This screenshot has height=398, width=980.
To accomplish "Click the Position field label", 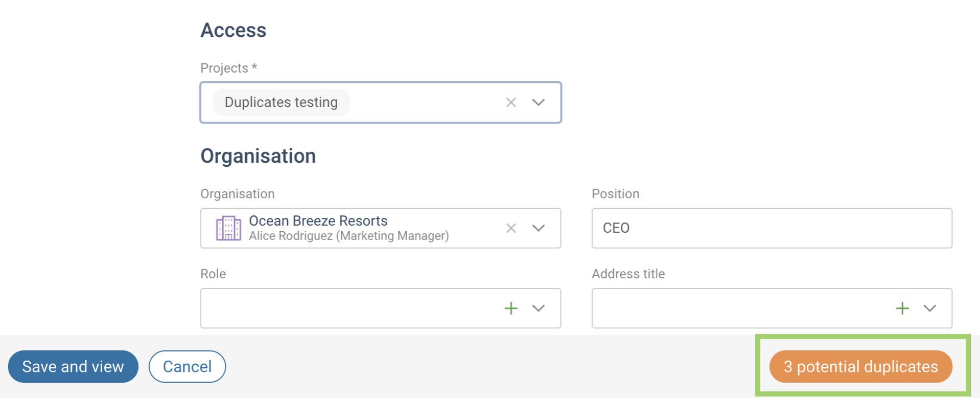I will coord(615,194).
